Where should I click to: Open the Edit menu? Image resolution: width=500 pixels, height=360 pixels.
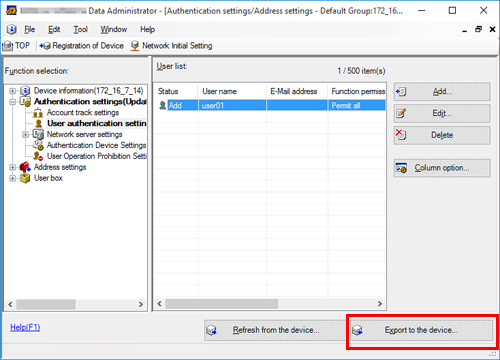[x=54, y=30]
